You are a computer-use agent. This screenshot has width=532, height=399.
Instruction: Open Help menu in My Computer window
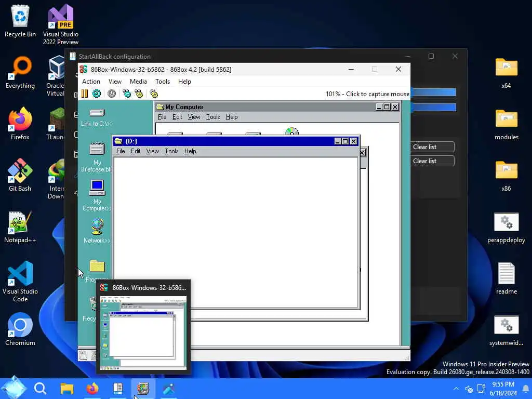coord(232,117)
